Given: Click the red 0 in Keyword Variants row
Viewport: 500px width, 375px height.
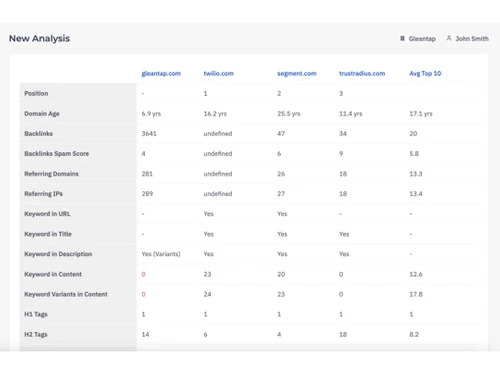Looking at the screenshot, I should click(x=143, y=294).
